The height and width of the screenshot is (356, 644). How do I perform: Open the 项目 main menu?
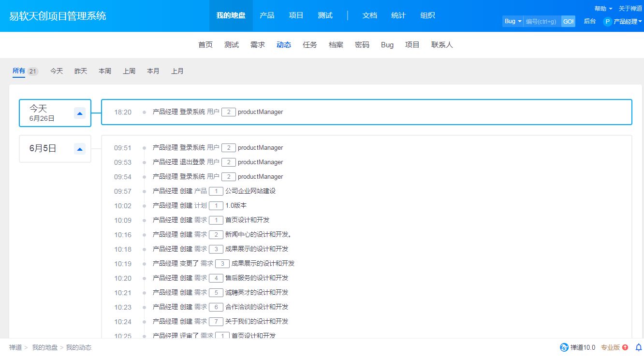[x=296, y=15]
